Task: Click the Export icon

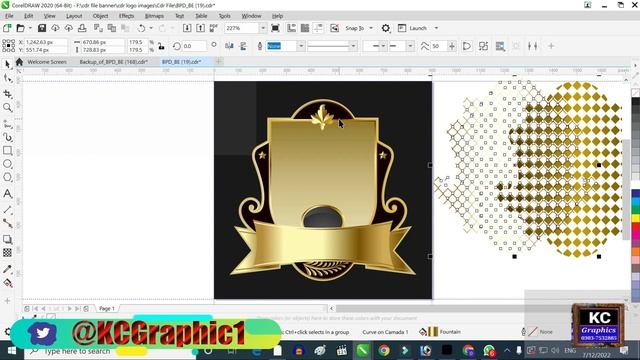Action: 200,28
